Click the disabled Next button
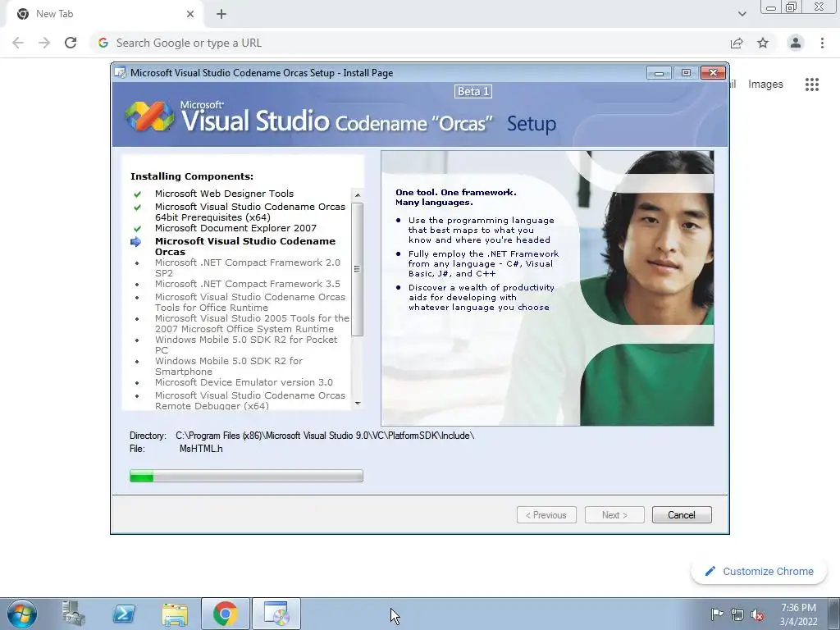Screen dimensions: 840x630 point(614,515)
